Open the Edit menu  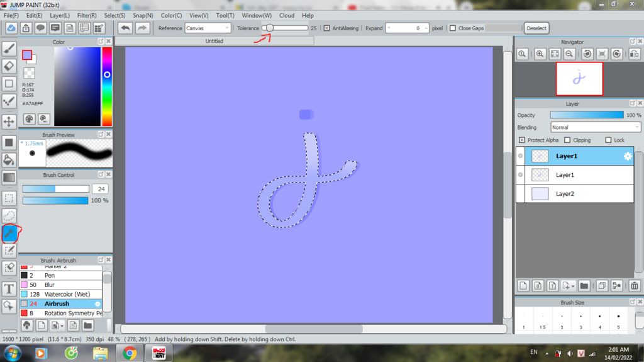pos(34,15)
